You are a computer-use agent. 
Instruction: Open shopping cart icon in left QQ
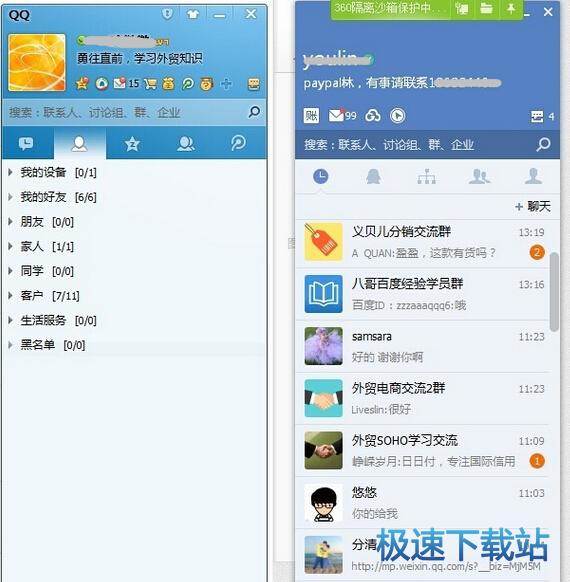click(x=150, y=84)
